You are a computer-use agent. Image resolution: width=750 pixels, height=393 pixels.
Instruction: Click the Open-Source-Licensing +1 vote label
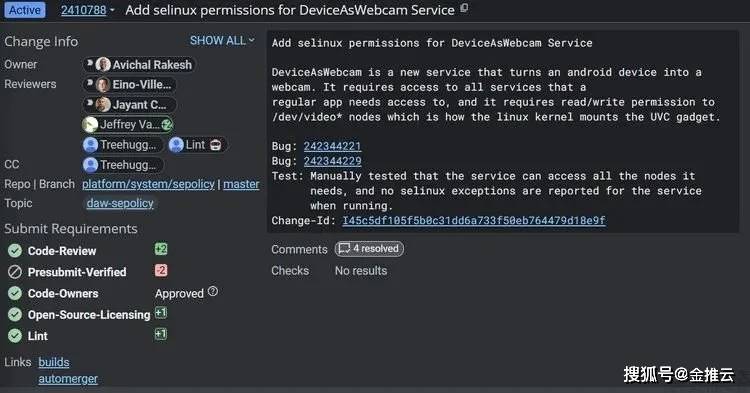tap(161, 313)
